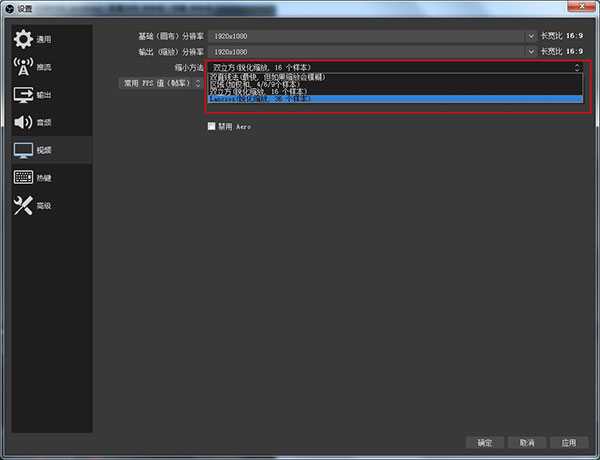Close the settings window
The image size is (600, 460).
tap(581, 6)
